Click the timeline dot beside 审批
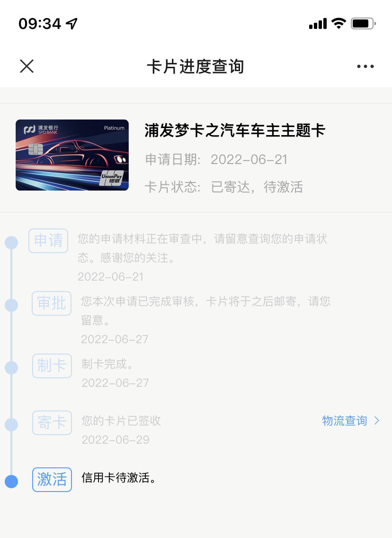This screenshot has width=392, height=538. (11, 305)
